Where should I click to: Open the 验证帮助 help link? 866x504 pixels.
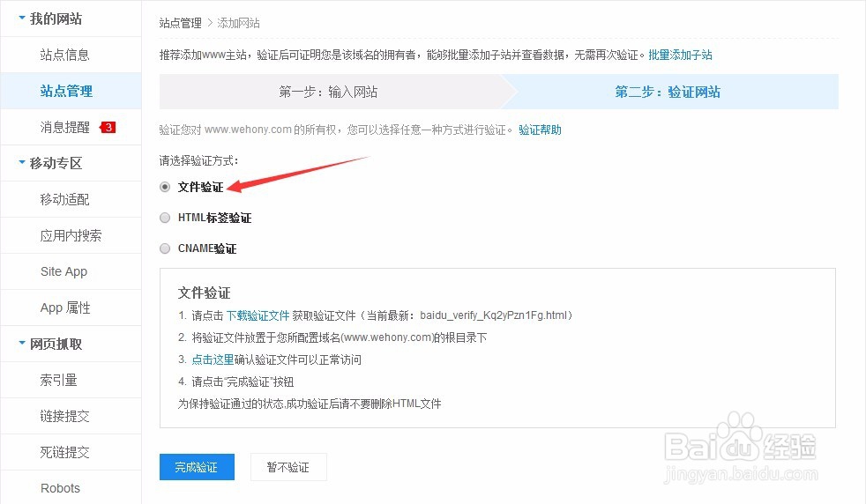(x=540, y=130)
